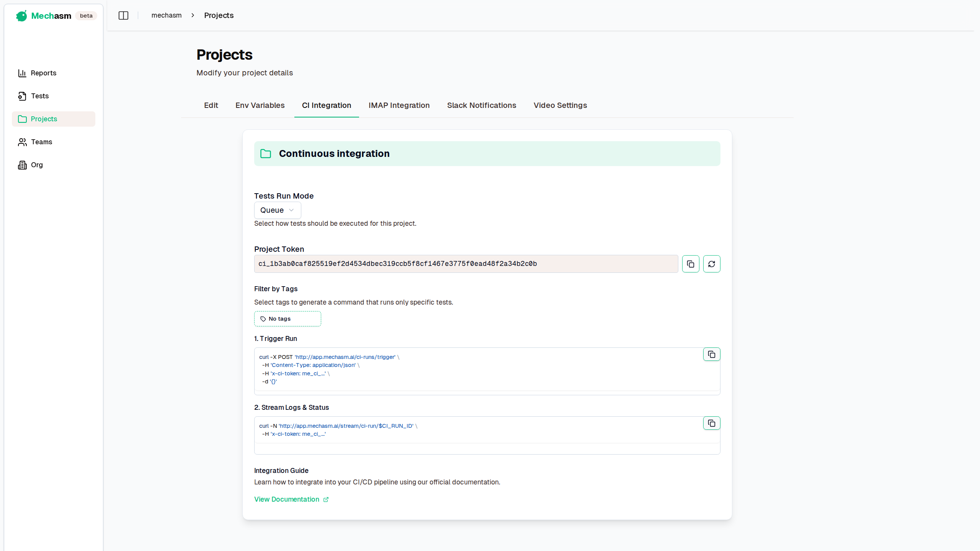
Task: Open the No tags selector under Filter by Tags
Action: coord(287,318)
